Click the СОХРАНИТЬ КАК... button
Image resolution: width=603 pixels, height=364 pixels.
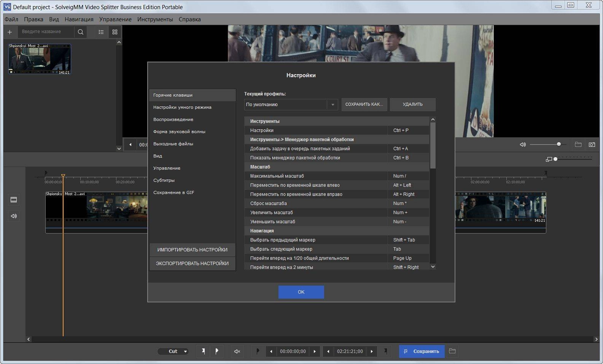[364, 105]
